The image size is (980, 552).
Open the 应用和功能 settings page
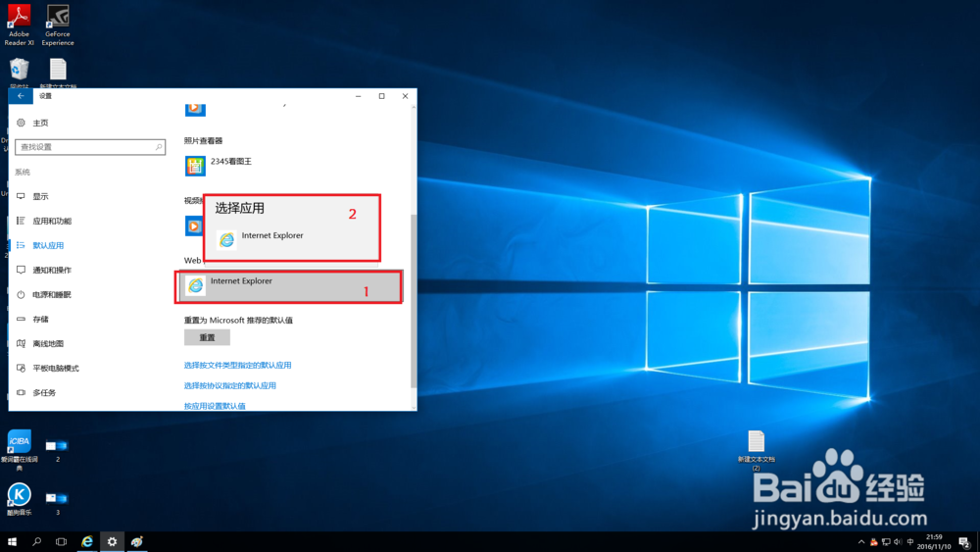tap(44, 221)
